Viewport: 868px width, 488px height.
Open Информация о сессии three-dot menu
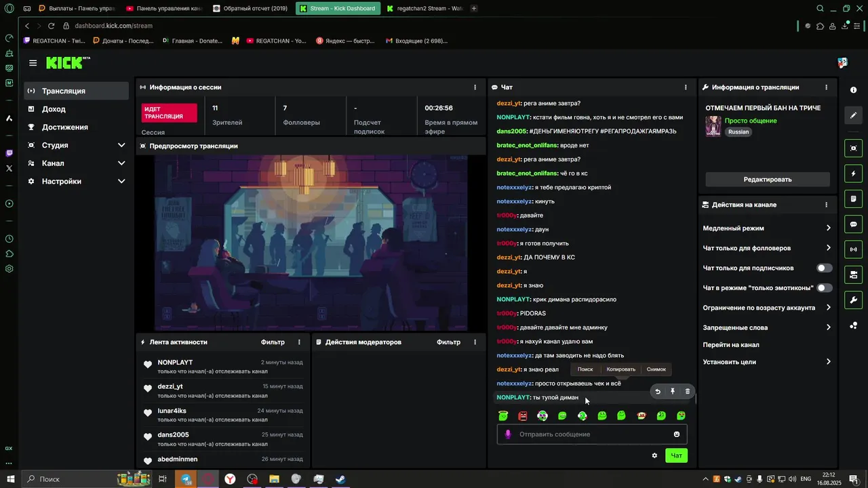475,87
